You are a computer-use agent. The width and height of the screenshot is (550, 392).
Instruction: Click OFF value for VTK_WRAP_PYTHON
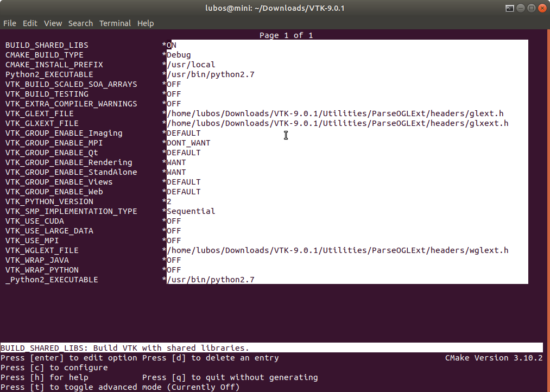(174, 270)
